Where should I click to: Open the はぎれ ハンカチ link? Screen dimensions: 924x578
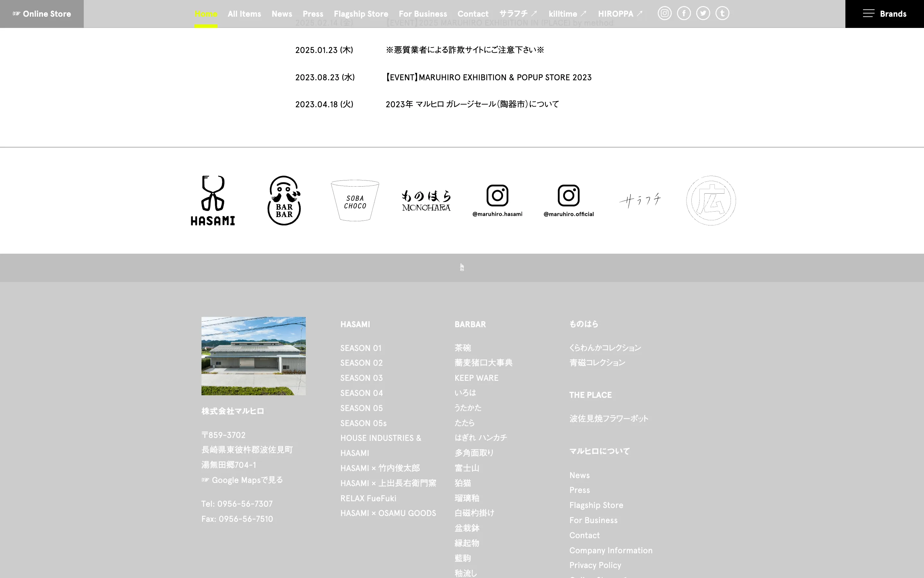tap(481, 438)
